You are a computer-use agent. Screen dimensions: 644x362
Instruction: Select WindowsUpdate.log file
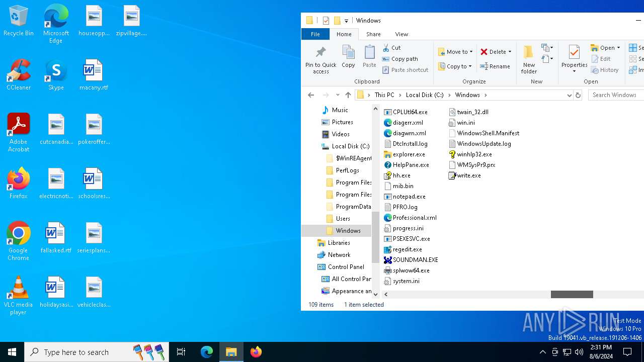click(x=479, y=144)
